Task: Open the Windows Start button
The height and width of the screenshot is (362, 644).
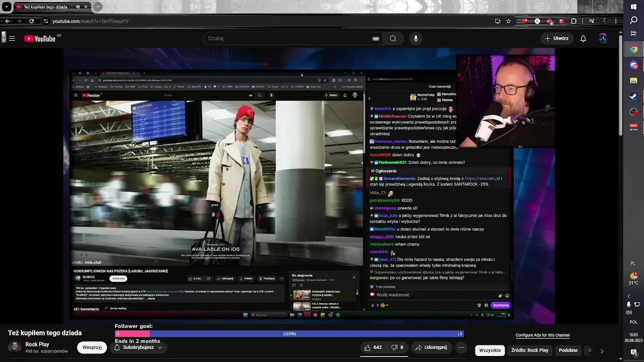Action: pos(633,7)
